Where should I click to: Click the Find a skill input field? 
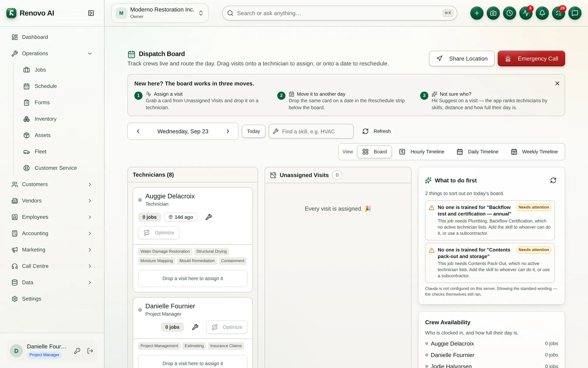[x=311, y=131]
